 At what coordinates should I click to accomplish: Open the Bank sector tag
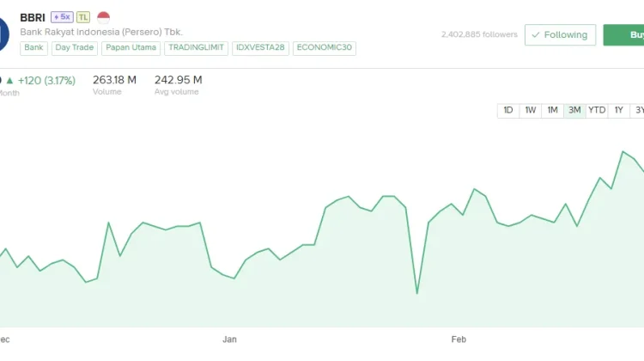(34, 48)
